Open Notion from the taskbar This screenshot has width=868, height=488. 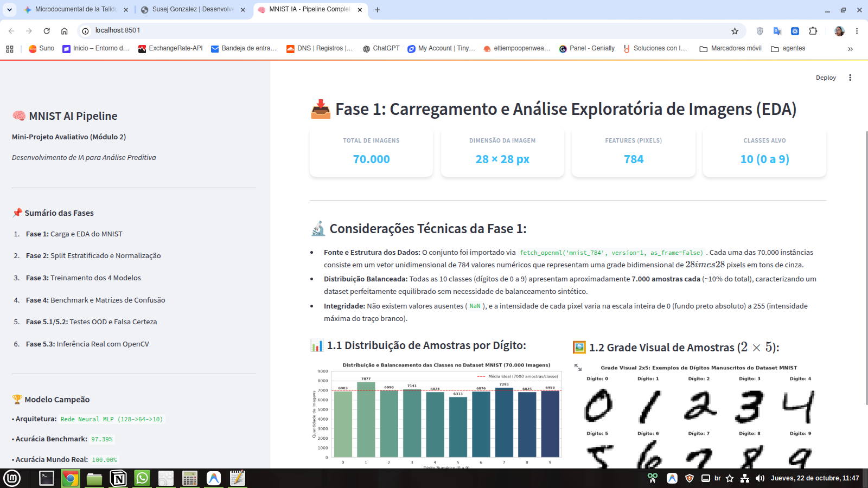118,478
